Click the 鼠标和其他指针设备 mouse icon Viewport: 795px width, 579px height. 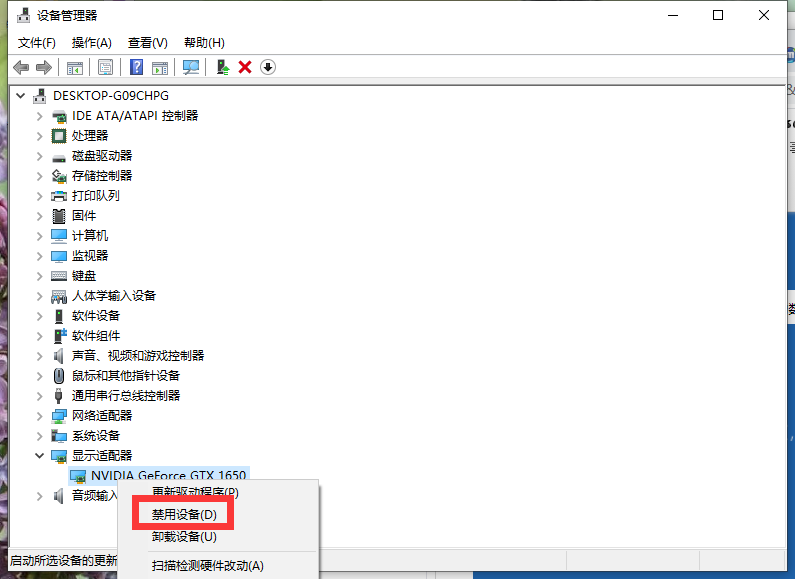pos(59,376)
